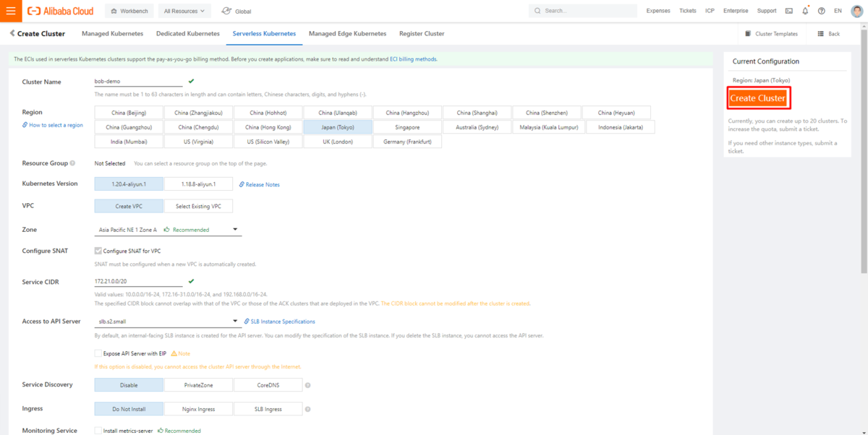This screenshot has height=435, width=868.
Task: Select China (Hangzhou) region
Action: click(x=407, y=113)
